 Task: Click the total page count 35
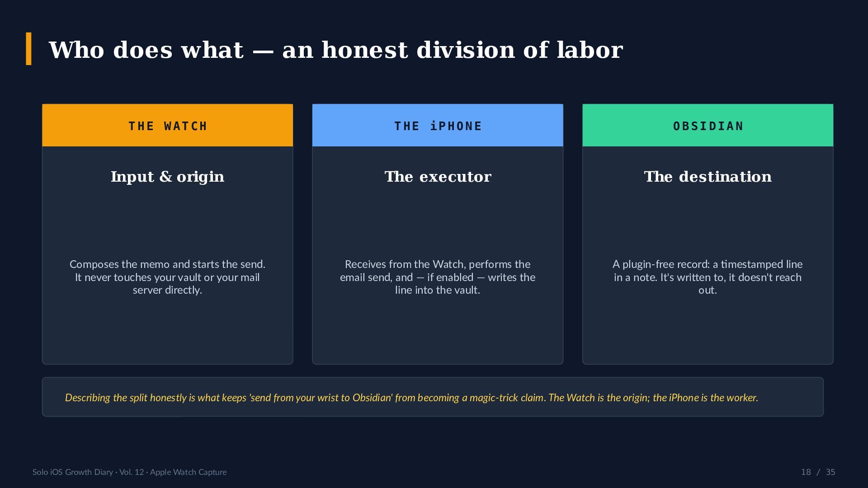click(x=830, y=472)
